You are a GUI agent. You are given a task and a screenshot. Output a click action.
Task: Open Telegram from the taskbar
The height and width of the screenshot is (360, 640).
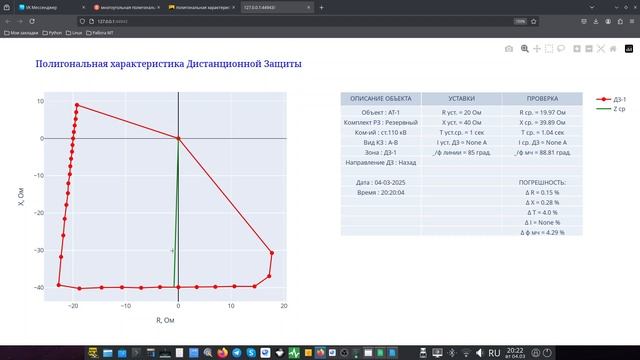coord(237,353)
